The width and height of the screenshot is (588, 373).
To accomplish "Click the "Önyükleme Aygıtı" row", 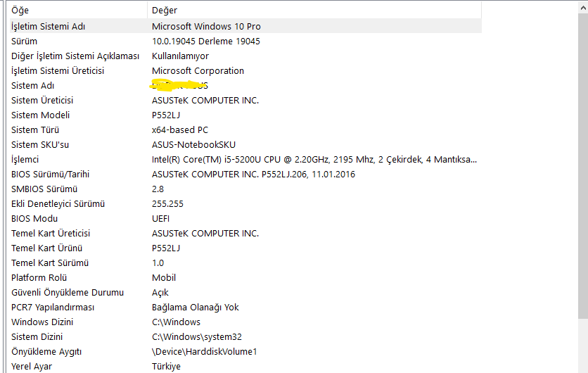I will [x=46, y=351].
